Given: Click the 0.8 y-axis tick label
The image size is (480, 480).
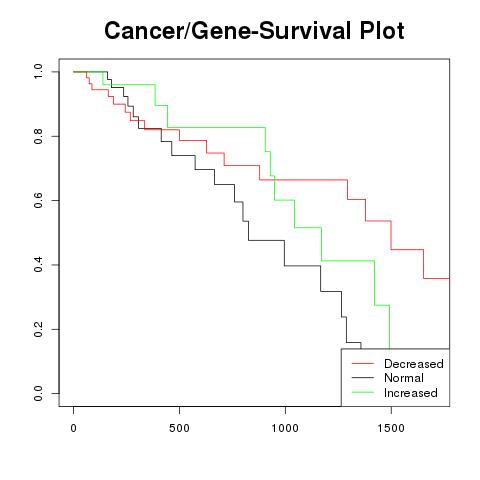Looking at the screenshot, I should 38,136.
